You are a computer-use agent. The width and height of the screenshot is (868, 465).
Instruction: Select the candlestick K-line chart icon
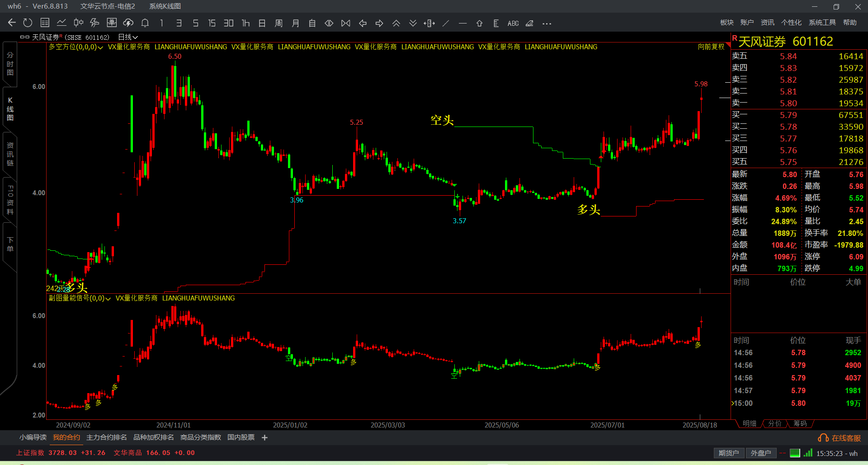click(x=79, y=23)
